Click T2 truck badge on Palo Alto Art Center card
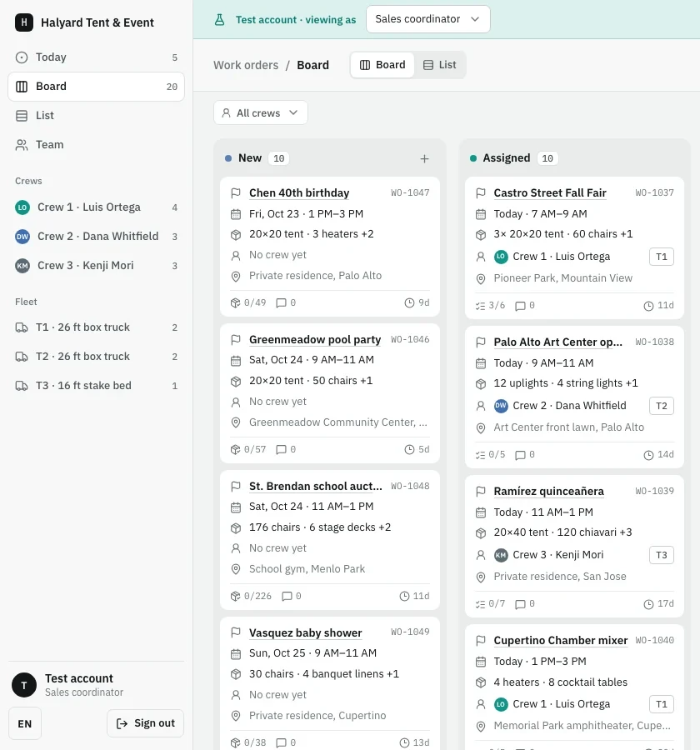This screenshot has width=700, height=750. pos(661,406)
